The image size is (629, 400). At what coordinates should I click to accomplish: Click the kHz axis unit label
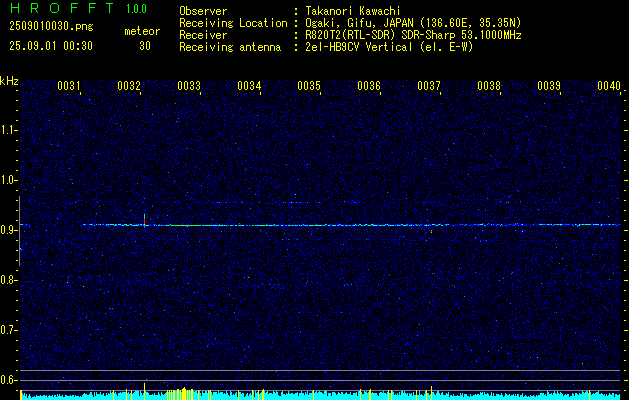[9, 81]
